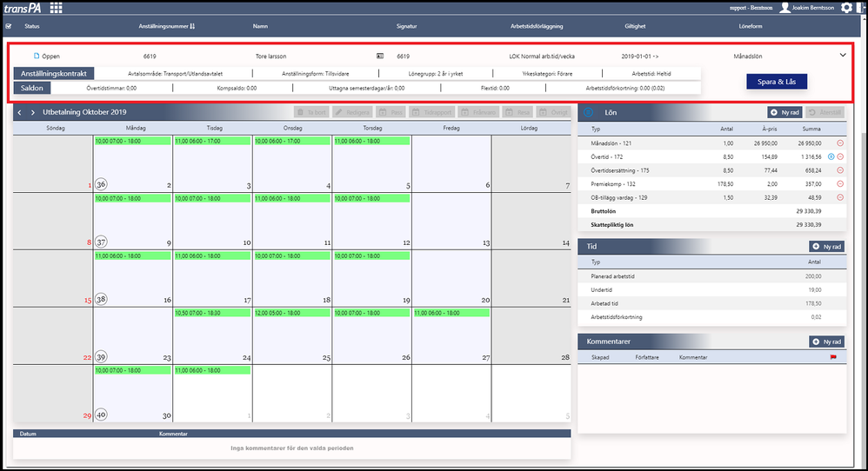Click the Giltighet column header

click(x=635, y=26)
